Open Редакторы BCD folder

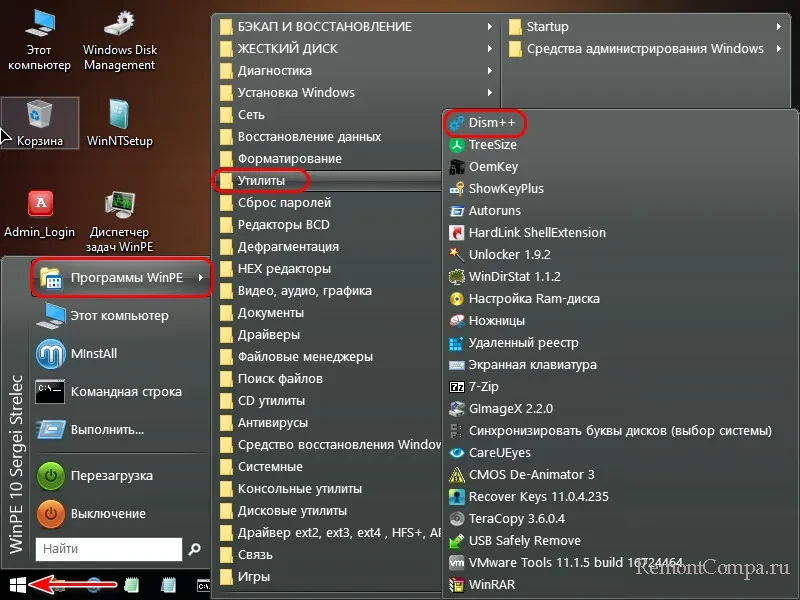click(328, 224)
